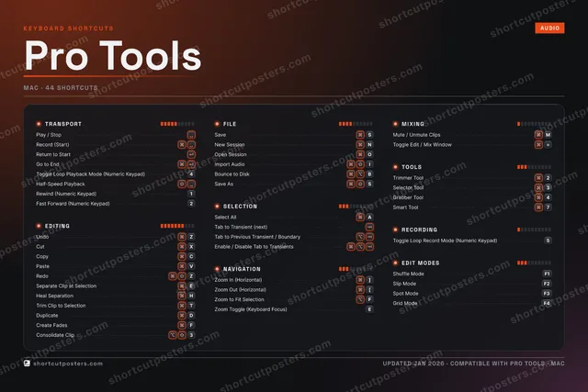Screen dimensions: 588x392
Task: Click the FILE section heading
Action: coord(230,124)
